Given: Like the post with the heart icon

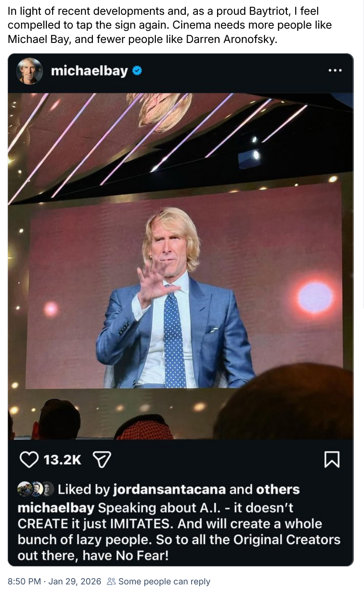Looking at the screenshot, I should (29, 460).
